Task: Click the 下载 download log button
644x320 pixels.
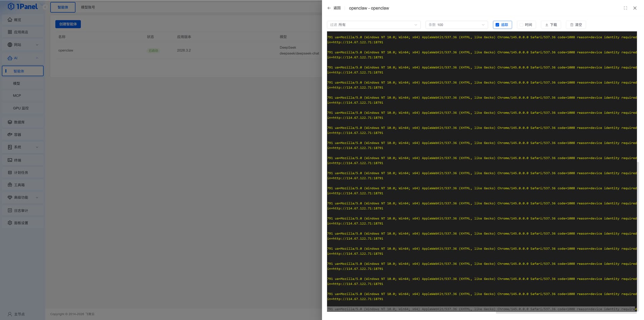Action: (x=551, y=25)
